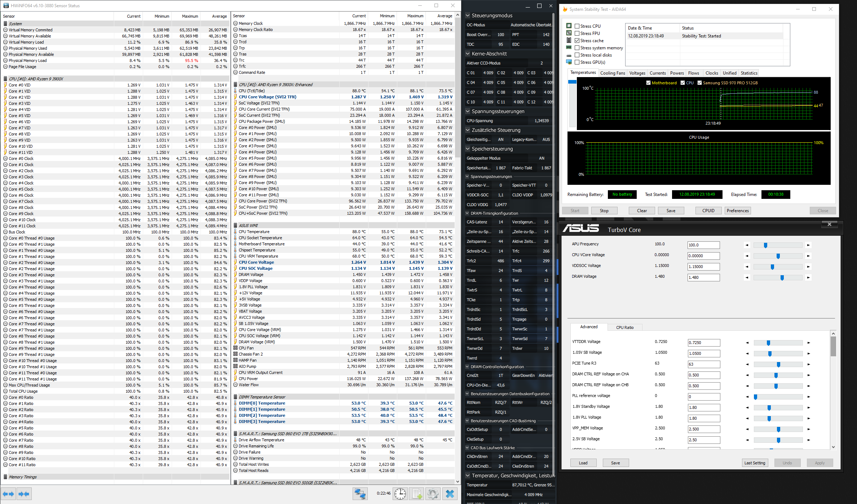Viewport: 857px width, 504px height.
Task: Collapse the Kerne-Abschnitt section
Action: pos(468,54)
